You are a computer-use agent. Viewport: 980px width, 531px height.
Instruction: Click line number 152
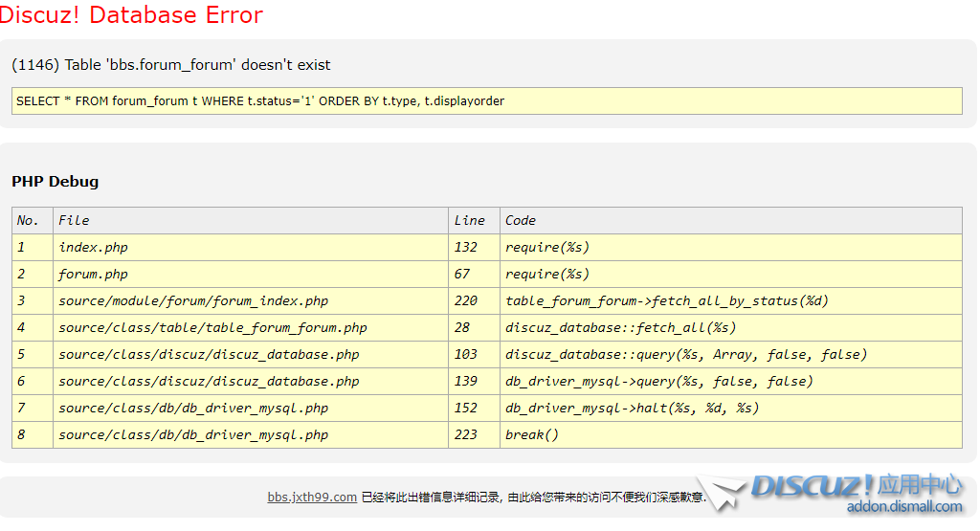click(466, 409)
